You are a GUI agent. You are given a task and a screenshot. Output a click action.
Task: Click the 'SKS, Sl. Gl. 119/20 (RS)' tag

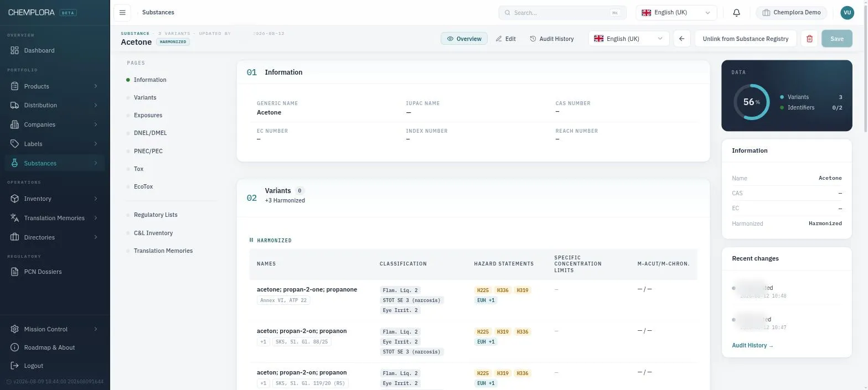[311, 383]
